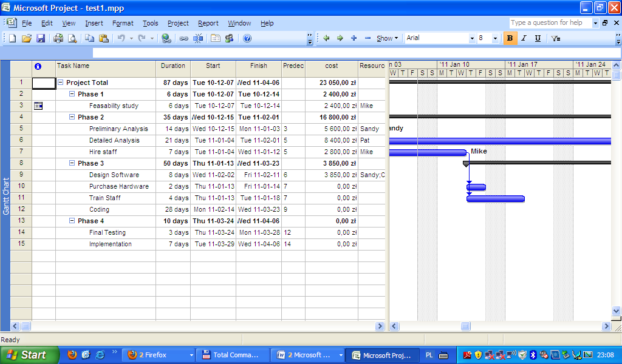The width and height of the screenshot is (622, 364).
Task: Select the Task Name column header
Action: click(106, 69)
